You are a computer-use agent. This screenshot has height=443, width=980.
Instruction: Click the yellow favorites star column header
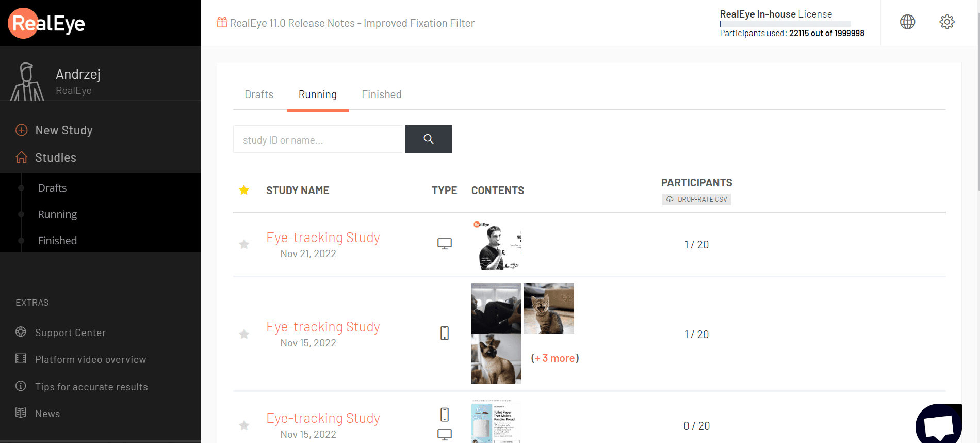(244, 191)
